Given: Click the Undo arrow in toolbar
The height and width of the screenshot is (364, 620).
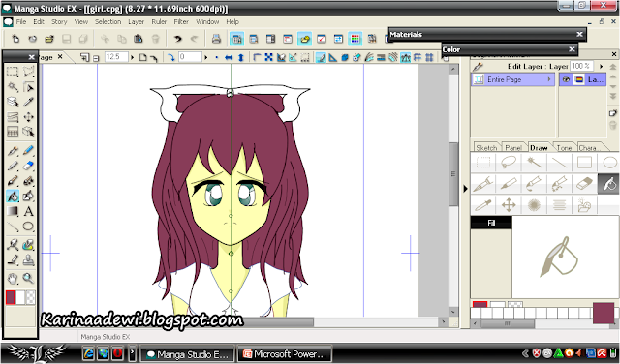Looking at the screenshot, I should (x=178, y=39).
